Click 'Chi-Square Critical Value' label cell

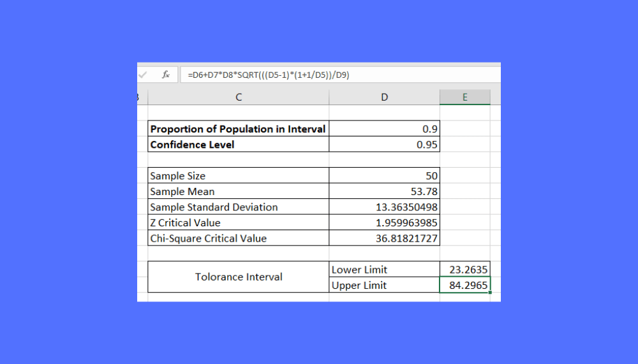point(239,238)
